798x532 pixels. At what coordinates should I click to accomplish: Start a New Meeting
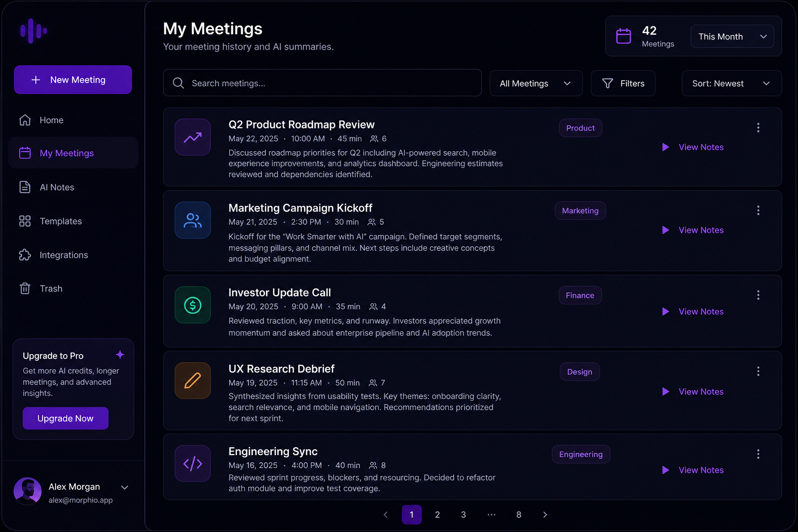[73, 79]
